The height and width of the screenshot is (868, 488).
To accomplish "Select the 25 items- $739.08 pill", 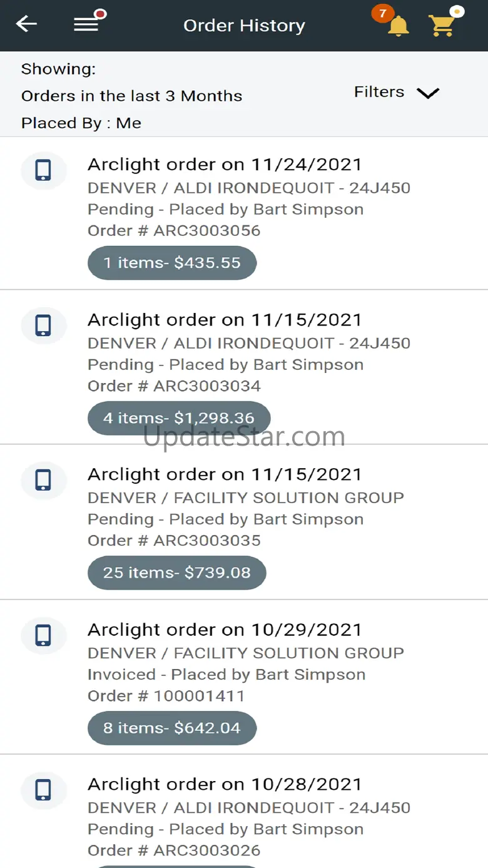I will [177, 573].
